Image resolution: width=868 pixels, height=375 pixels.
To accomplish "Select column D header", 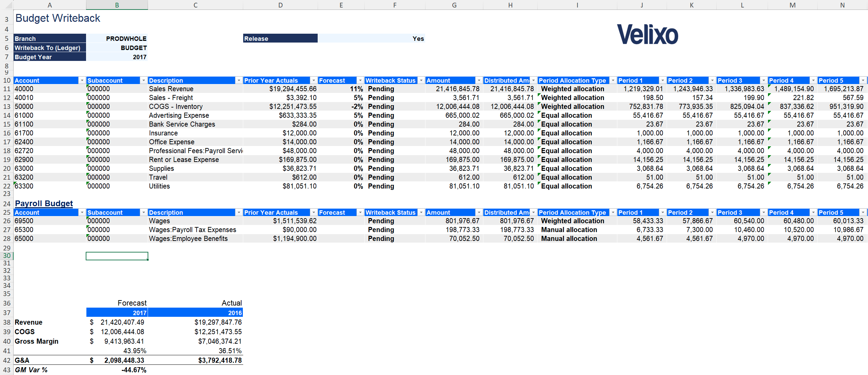I will pos(280,5).
